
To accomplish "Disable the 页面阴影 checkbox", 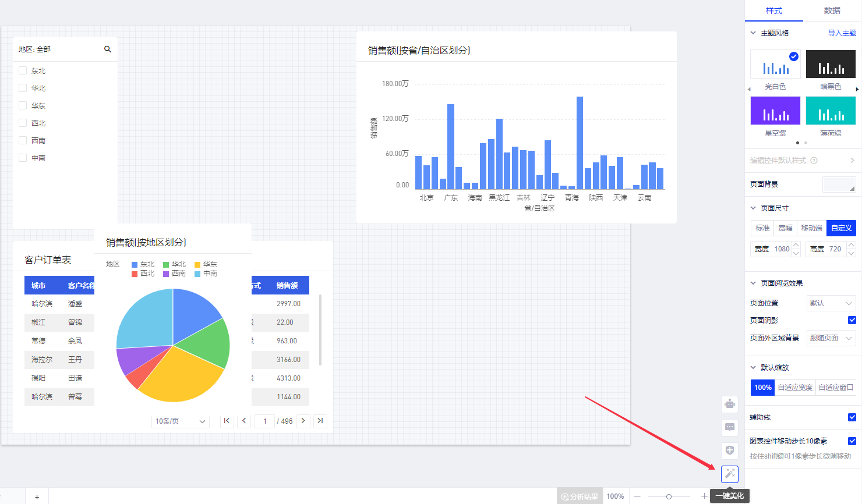I will (852, 320).
